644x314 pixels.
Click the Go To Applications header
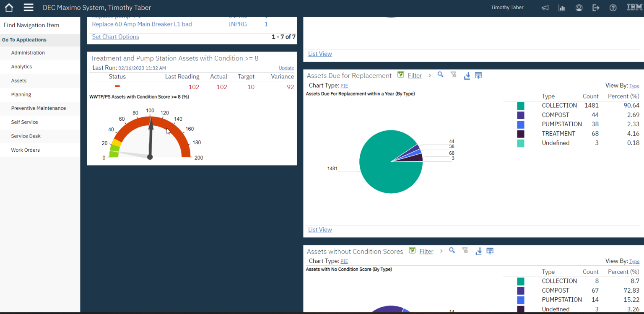click(x=24, y=40)
